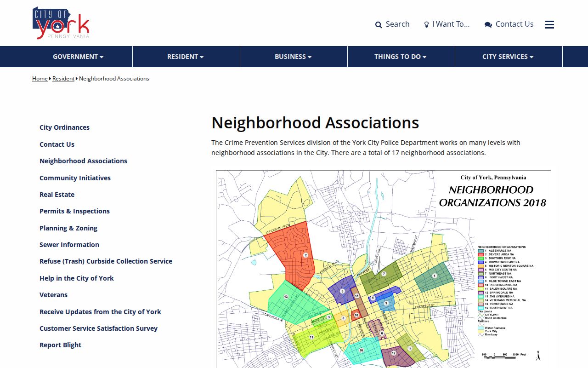Go to the Home breadcrumb link
The height and width of the screenshot is (368, 588).
[x=40, y=79]
